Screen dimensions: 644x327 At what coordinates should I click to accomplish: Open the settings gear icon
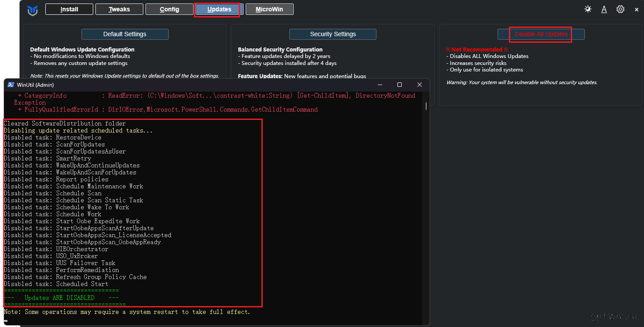620,9
